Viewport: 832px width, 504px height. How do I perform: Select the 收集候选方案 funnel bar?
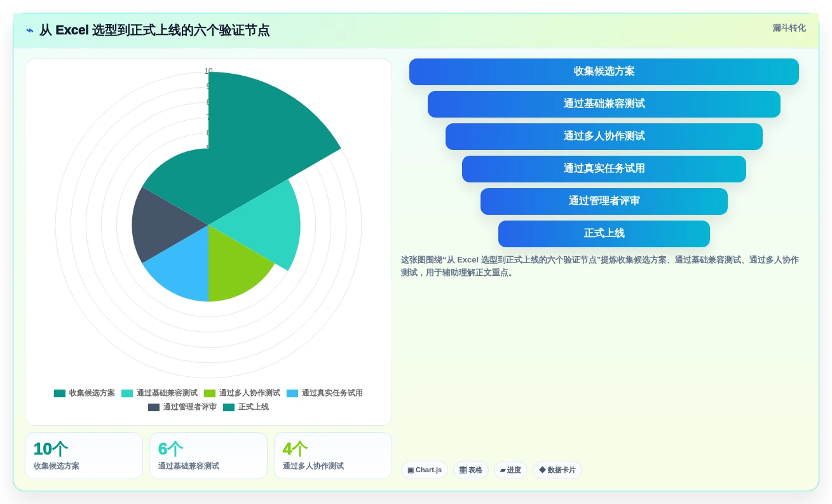[x=604, y=72]
